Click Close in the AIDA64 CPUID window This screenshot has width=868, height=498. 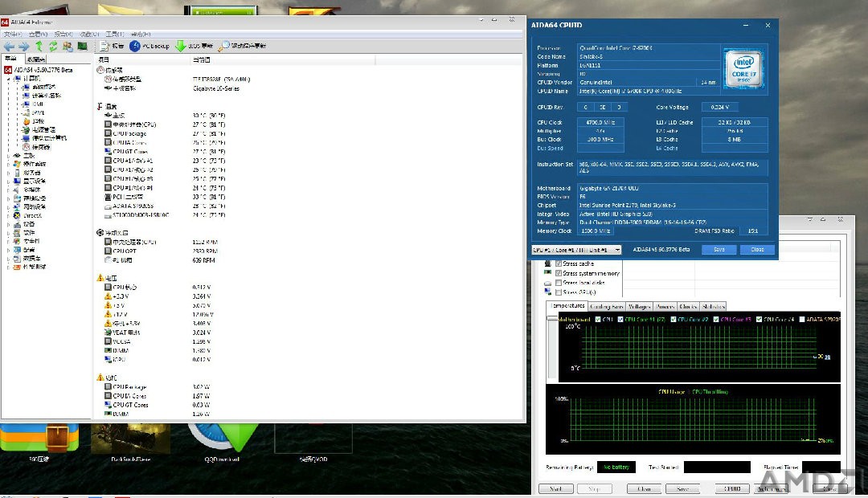click(757, 250)
